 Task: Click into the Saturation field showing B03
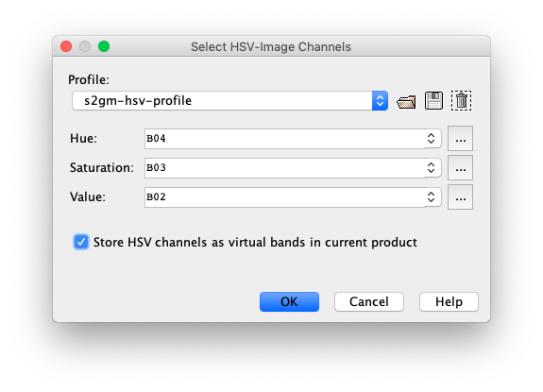point(285,168)
